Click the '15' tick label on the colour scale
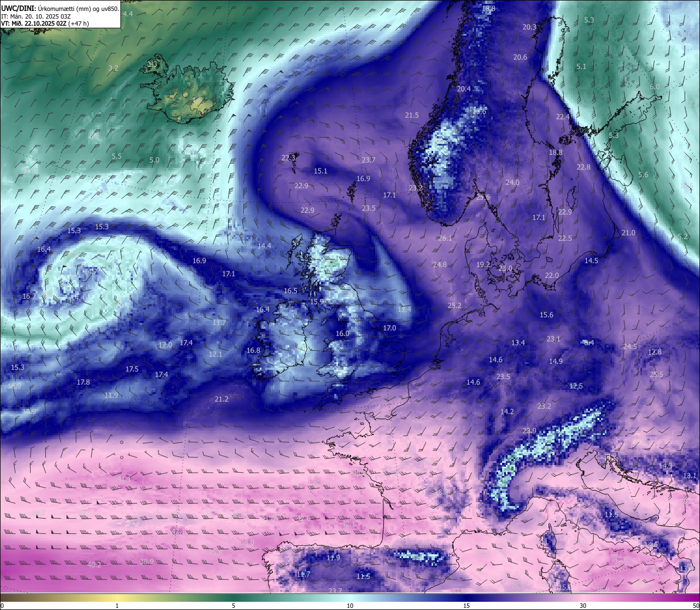 [x=466, y=606]
